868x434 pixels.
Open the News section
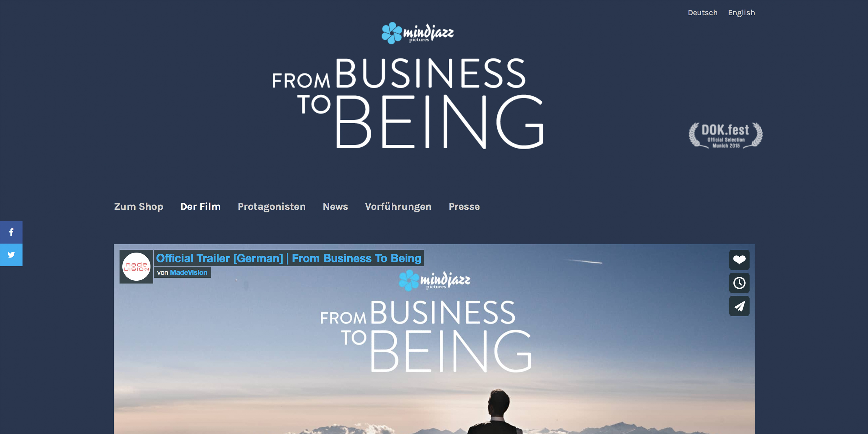click(335, 207)
